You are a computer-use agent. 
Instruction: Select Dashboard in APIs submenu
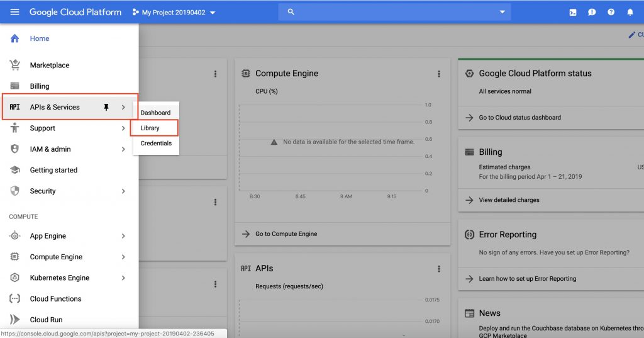pyautogui.click(x=155, y=113)
